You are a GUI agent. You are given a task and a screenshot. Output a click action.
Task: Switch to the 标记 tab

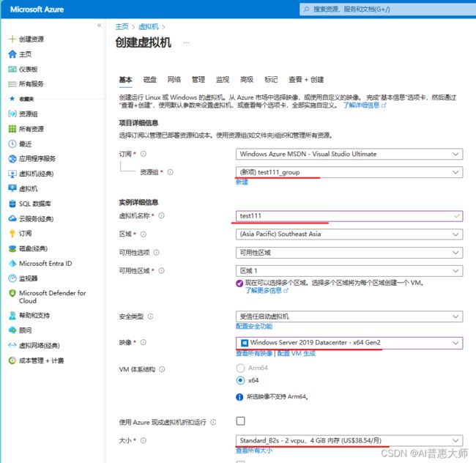(x=271, y=80)
